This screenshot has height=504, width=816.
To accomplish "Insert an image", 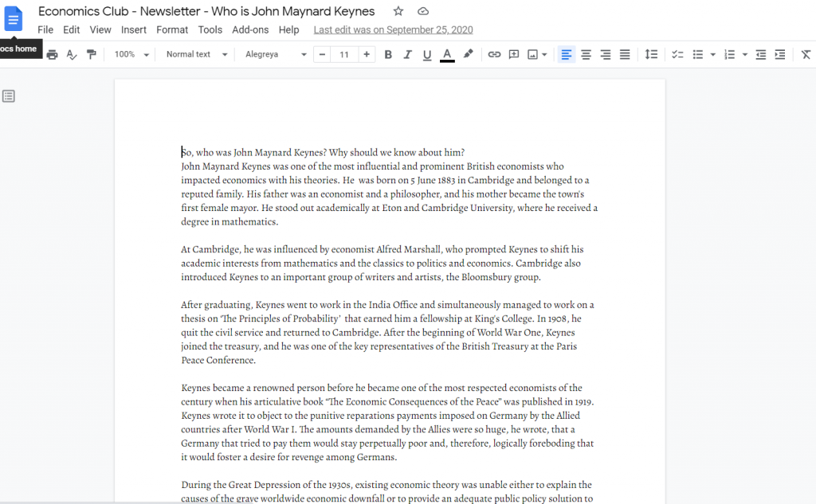I will (532, 55).
